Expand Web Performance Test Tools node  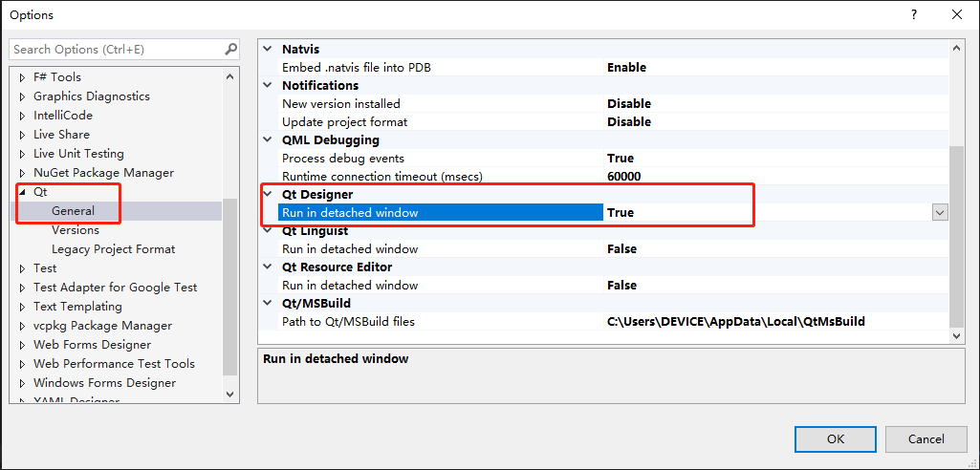click(23, 364)
